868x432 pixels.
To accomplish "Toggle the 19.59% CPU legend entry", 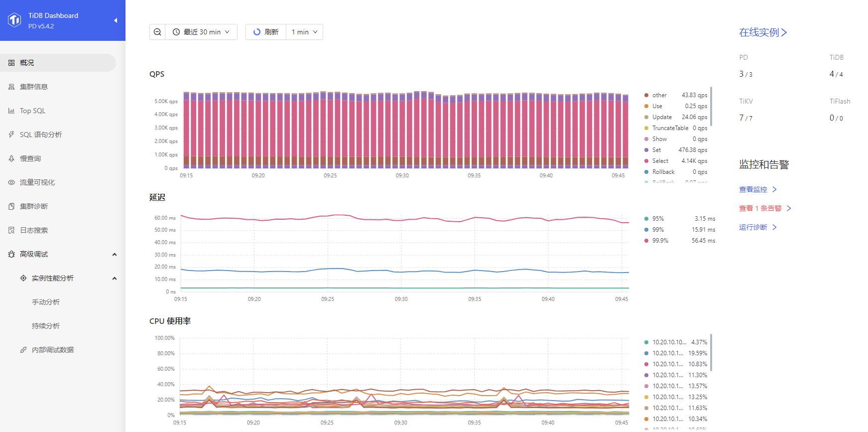I will coord(675,353).
